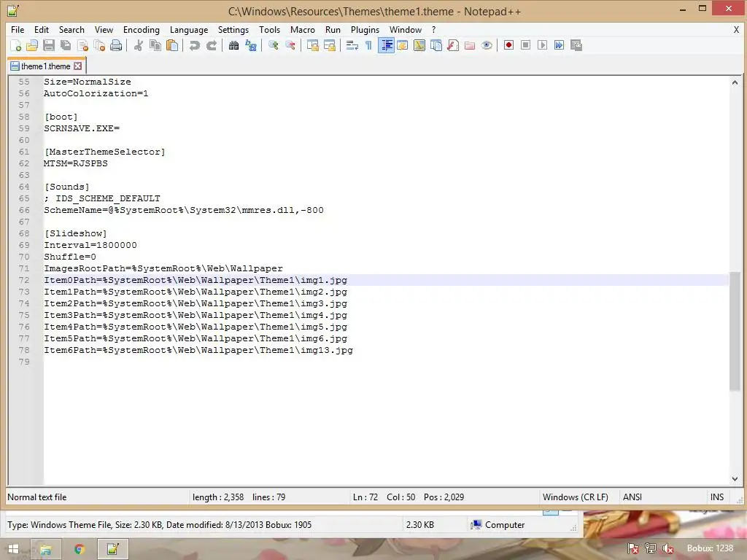Toggle synchronized horizontal scrolling icon
747x560 pixels.
click(x=330, y=45)
